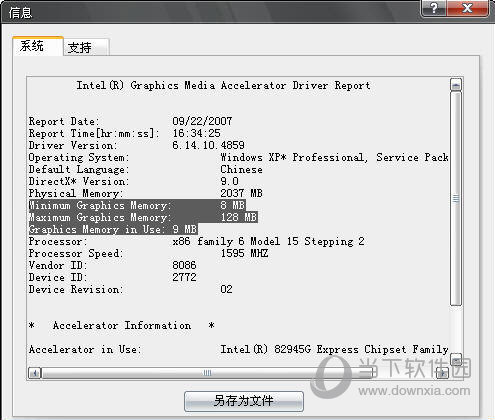Click the Vendor ID label

[58, 265]
